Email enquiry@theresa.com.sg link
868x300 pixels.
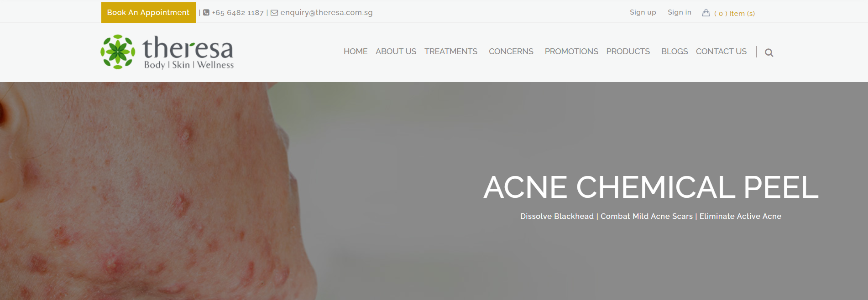point(326,13)
